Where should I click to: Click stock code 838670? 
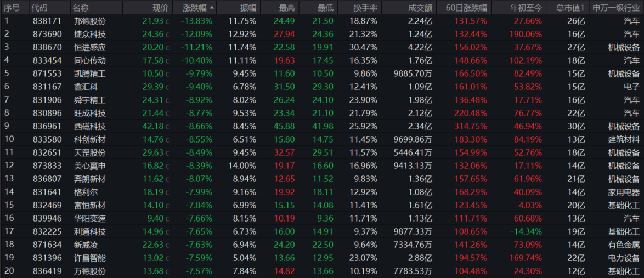47,47
